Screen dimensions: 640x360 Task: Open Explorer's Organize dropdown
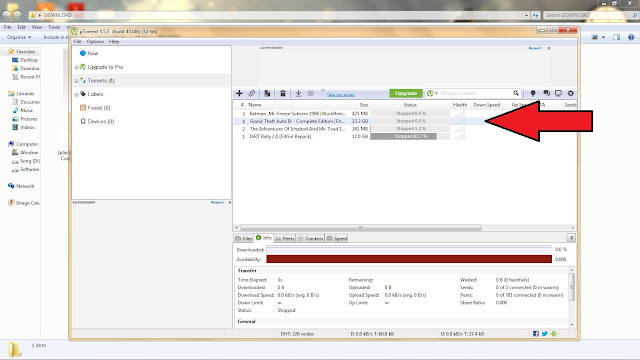[x=19, y=37]
